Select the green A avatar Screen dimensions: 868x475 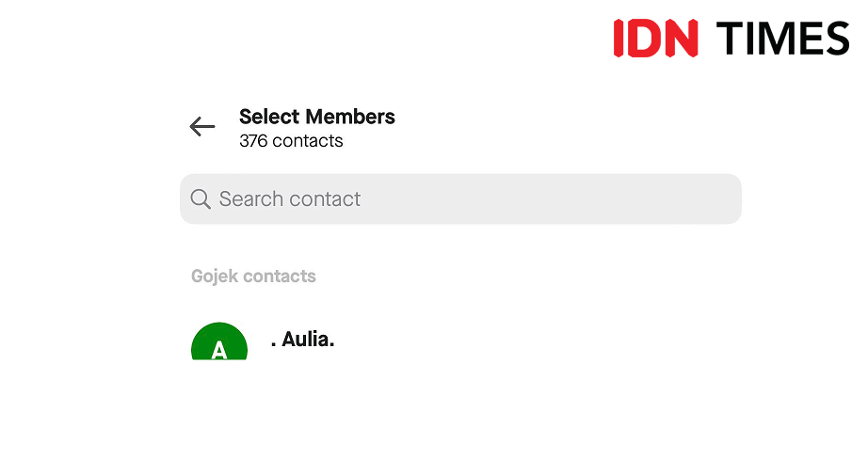click(219, 343)
